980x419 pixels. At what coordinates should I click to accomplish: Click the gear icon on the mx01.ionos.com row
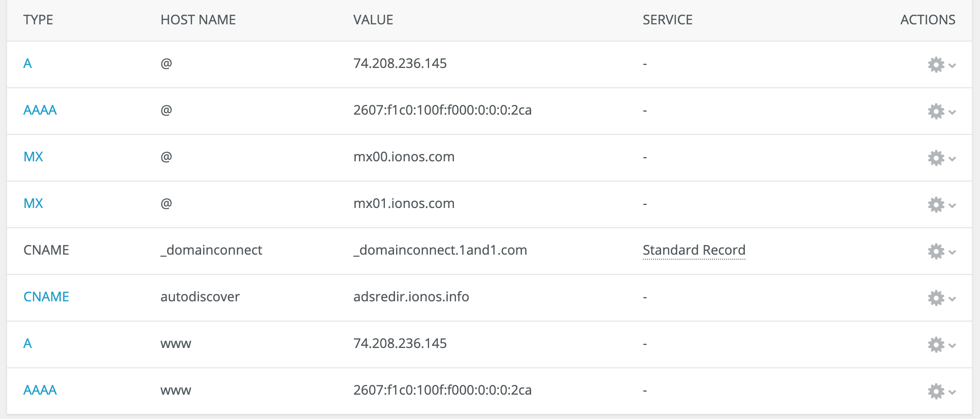936,204
